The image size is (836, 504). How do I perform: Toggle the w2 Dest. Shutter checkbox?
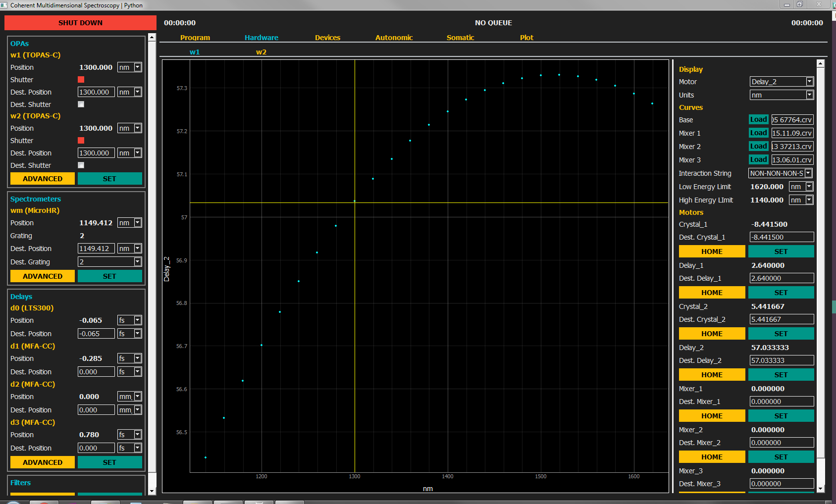(x=81, y=165)
